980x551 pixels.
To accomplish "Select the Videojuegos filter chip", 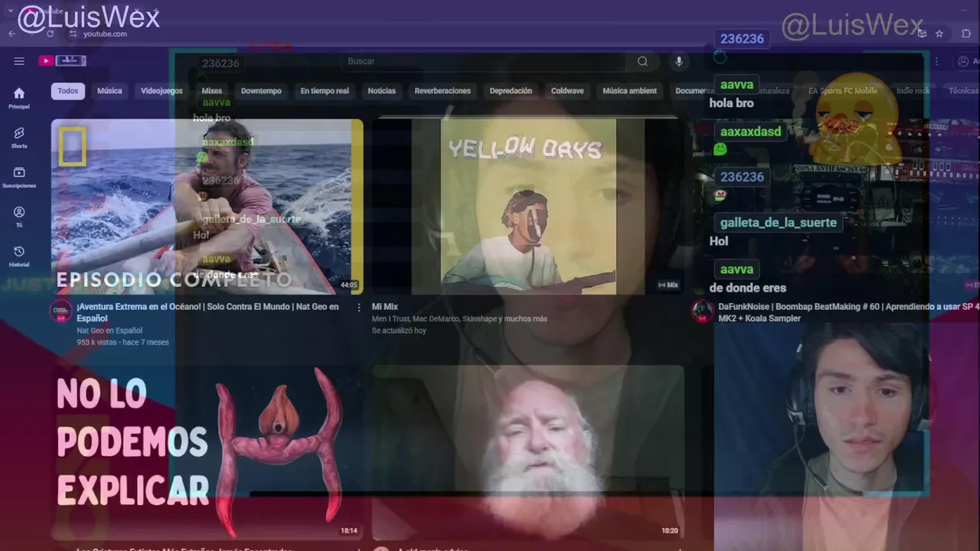I will click(162, 91).
